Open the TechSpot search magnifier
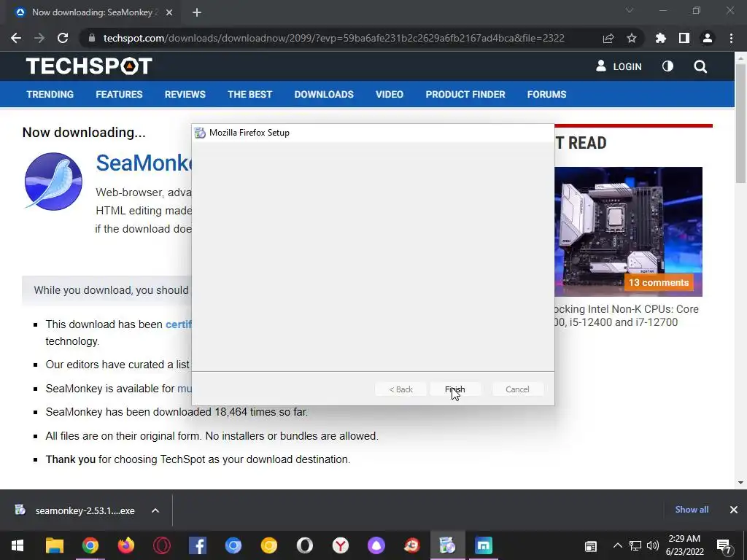Screen dimensions: 747x560 coord(700,66)
